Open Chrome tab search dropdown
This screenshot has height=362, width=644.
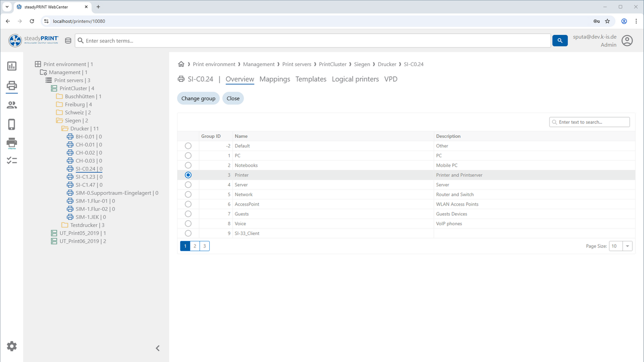point(7,7)
